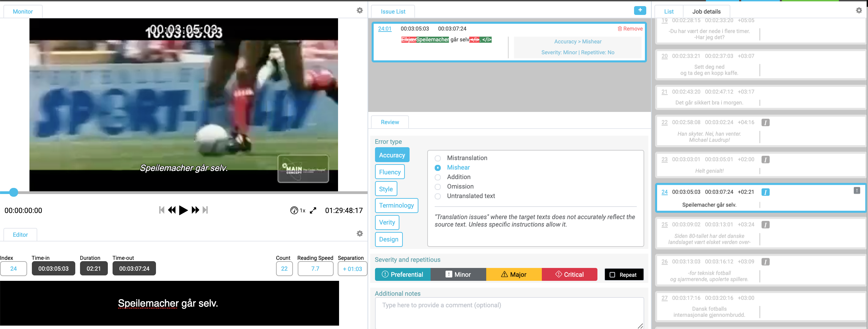This screenshot has width=868, height=329.
Task: Toggle fullscreen video icon
Action: (x=313, y=211)
